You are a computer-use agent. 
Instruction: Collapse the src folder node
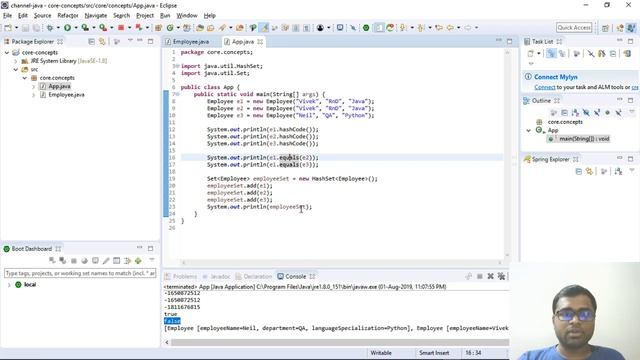(16, 70)
